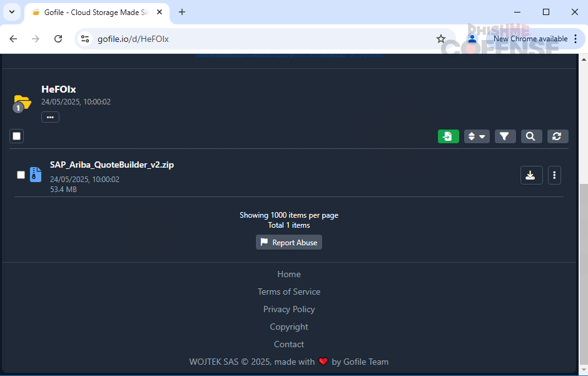The image size is (588, 376).
Task: Click the green import file icon
Action: (448, 136)
